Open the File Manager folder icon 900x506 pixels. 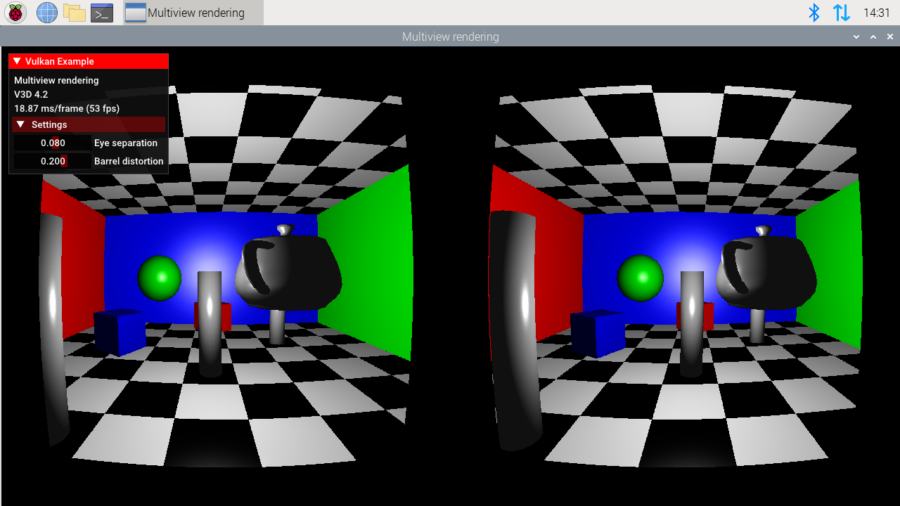pos(74,13)
